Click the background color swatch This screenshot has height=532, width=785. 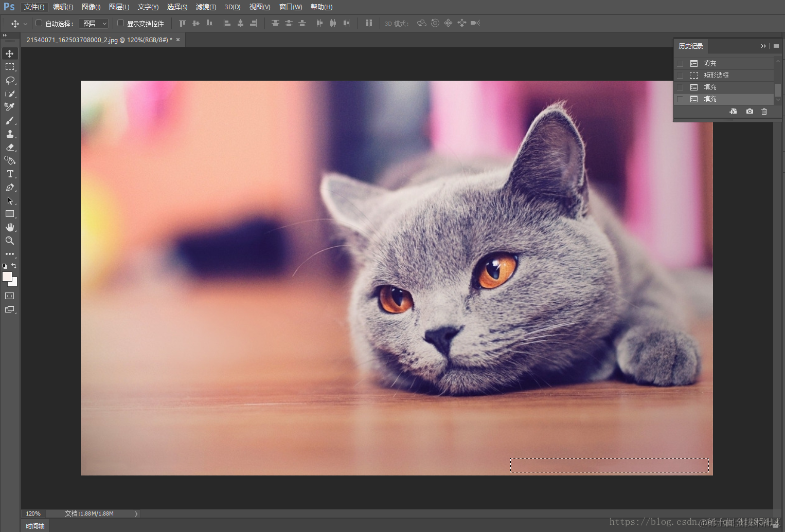(x=14, y=283)
